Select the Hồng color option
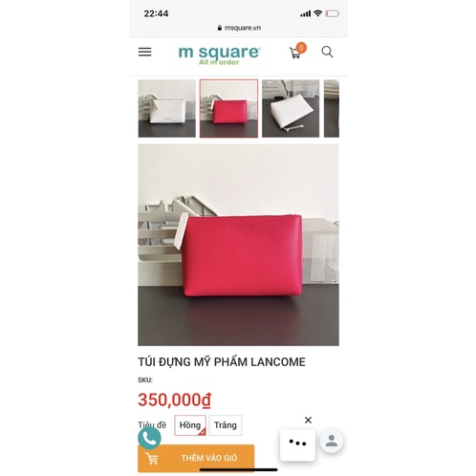The height and width of the screenshot is (476, 476). [190, 425]
